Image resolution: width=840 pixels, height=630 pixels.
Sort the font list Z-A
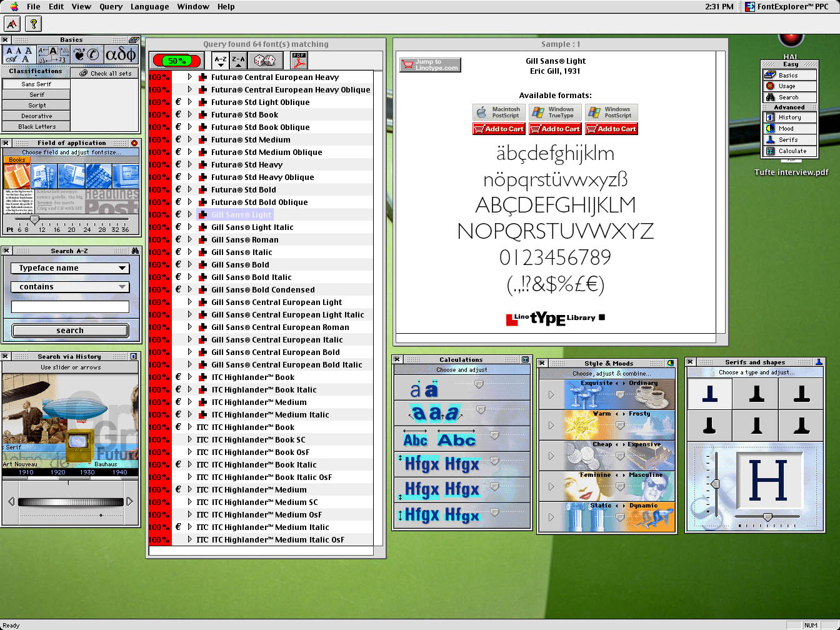(238, 61)
